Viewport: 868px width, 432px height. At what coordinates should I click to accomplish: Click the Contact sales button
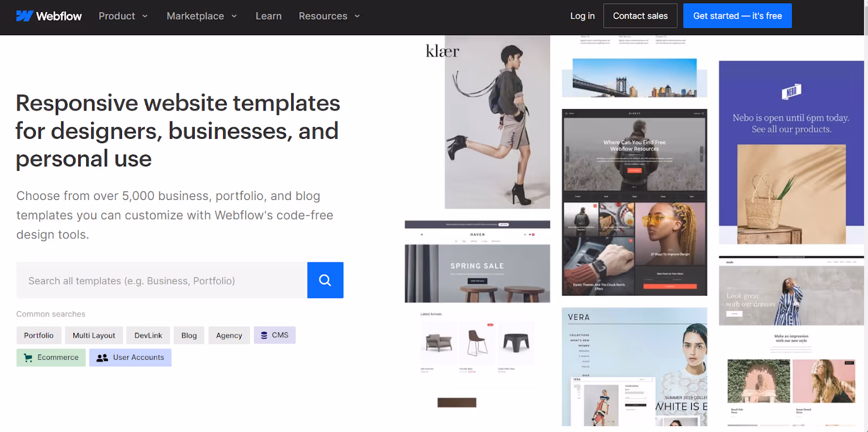pyautogui.click(x=640, y=16)
